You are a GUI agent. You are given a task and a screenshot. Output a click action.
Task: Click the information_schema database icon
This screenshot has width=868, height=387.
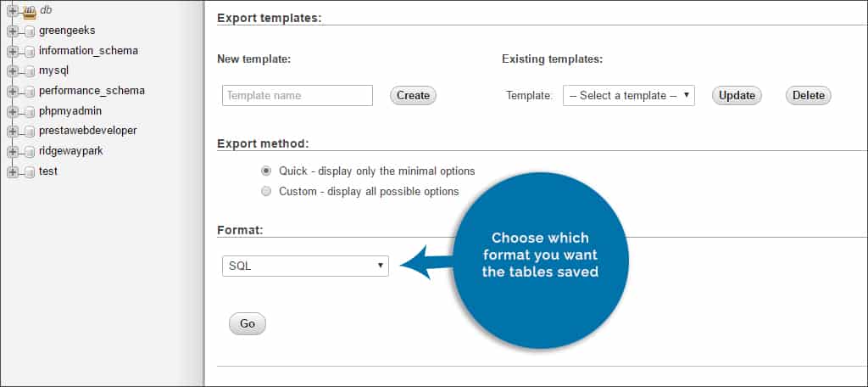[x=30, y=52]
